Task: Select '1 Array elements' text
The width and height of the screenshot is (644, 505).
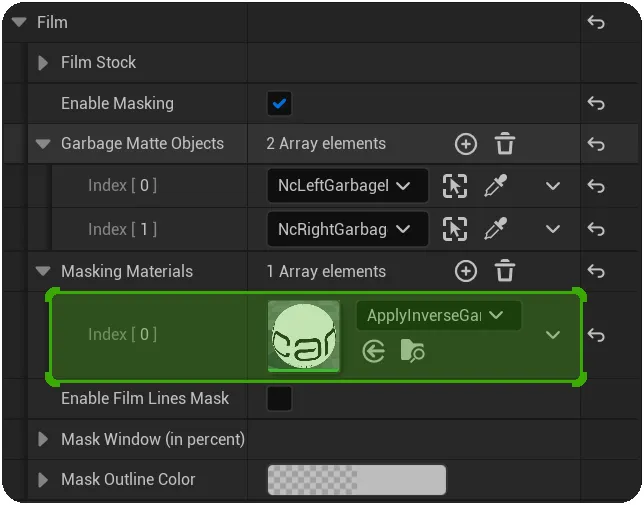Action: (x=326, y=271)
